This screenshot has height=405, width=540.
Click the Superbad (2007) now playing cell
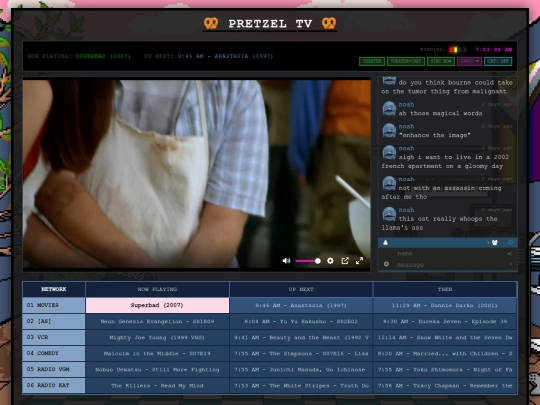click(157, 305)
